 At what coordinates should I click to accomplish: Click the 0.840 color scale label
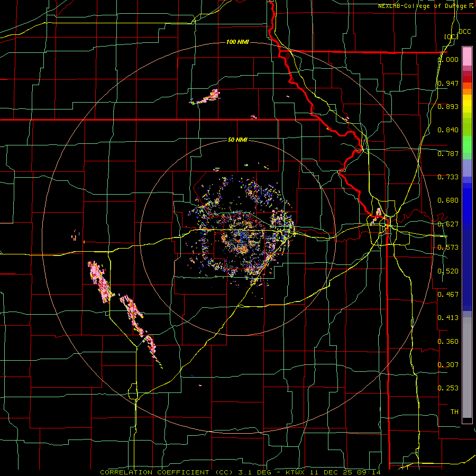[x=448, y=130]
